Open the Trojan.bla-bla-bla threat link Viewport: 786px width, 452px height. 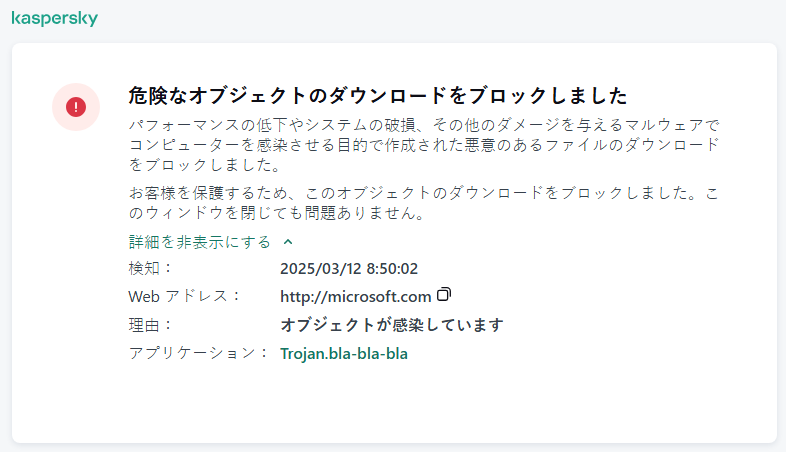click(344, 353)
